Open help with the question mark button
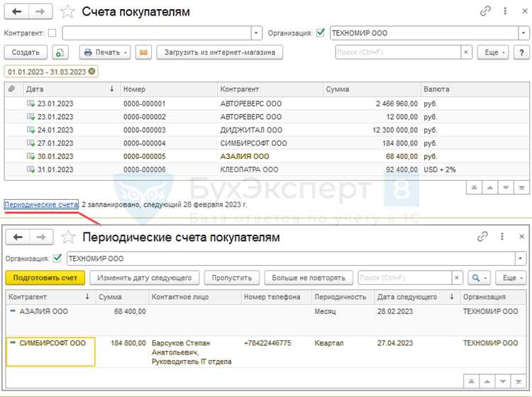532x397 pixels. (521, 52)
